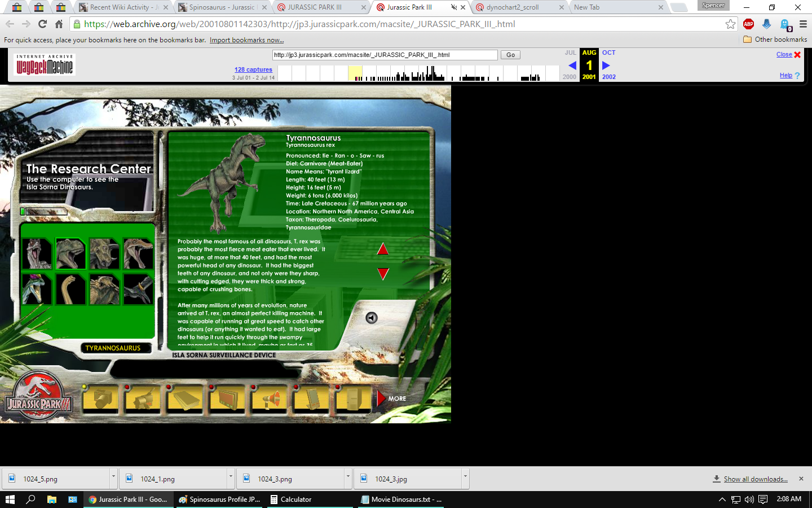Click the camera icon in the bottom toolbar

pyautogui.click(x=102, y=400)
